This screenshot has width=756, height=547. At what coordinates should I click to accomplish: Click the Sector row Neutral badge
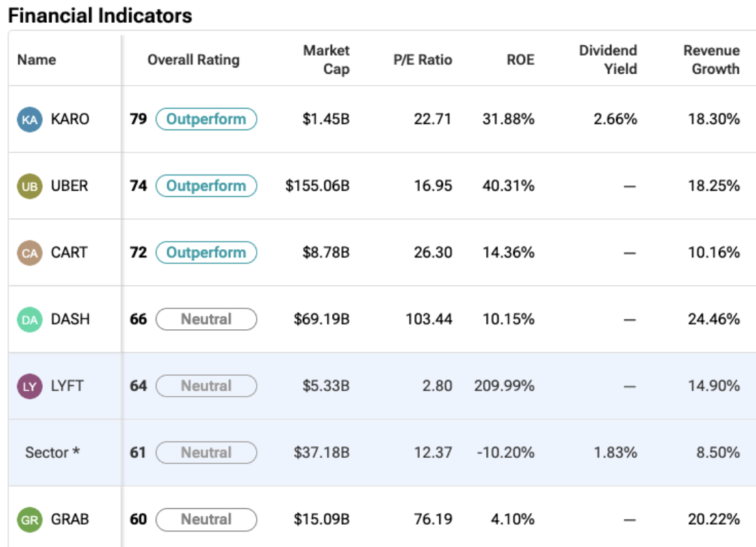(x=206, y=453)
